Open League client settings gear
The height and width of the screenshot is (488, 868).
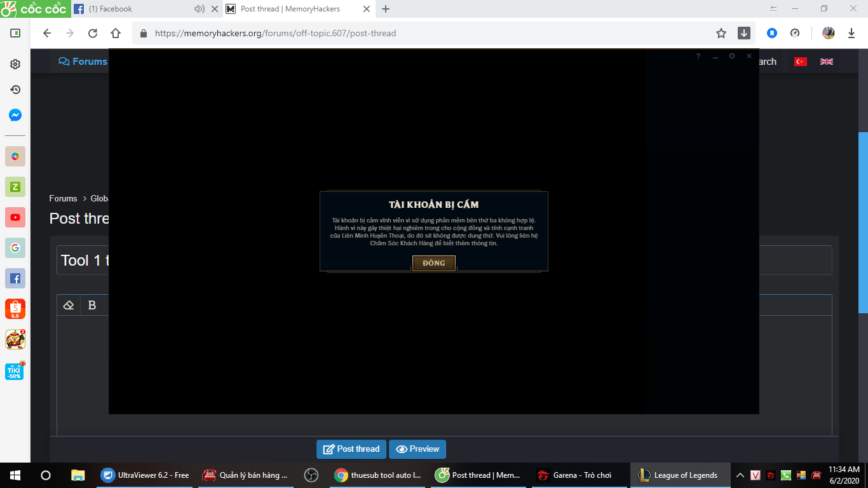732,56
